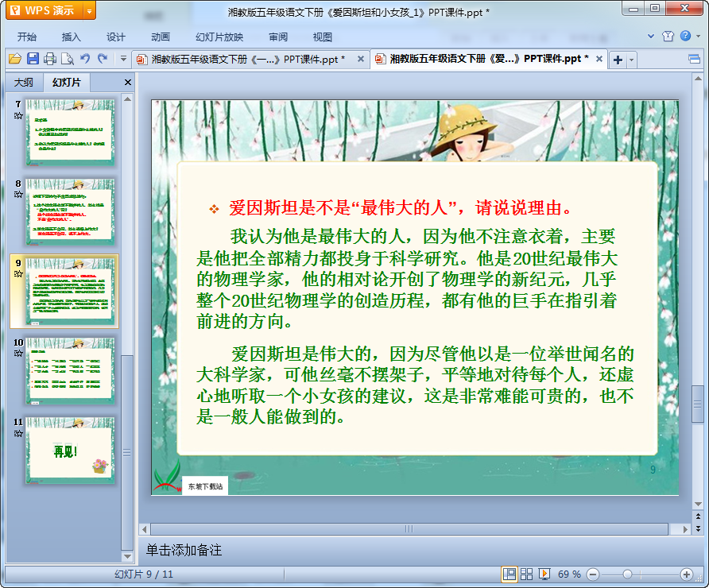Select slide 11 thumbnail with 再见
This screenshot has height=588, width=709.
click(70, 450)
